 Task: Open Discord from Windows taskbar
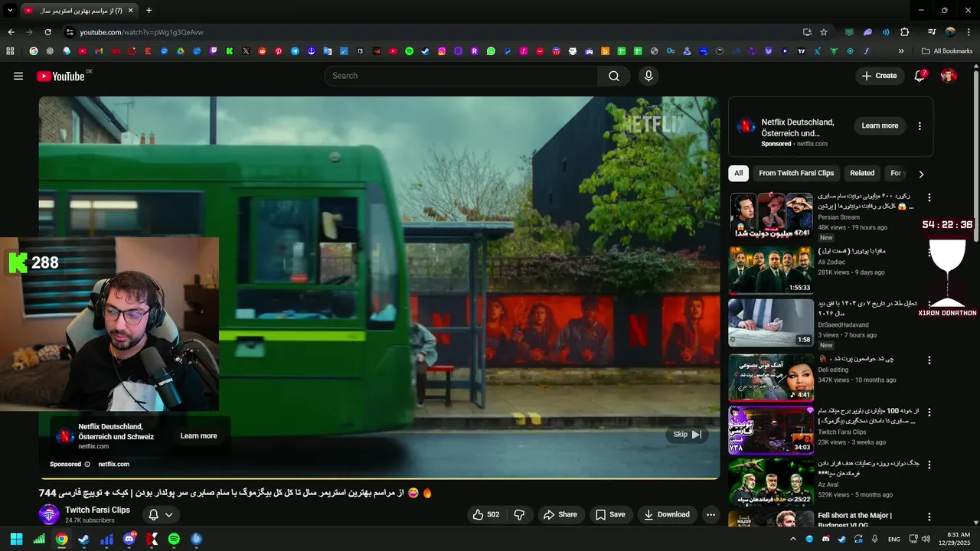(129, 539)
